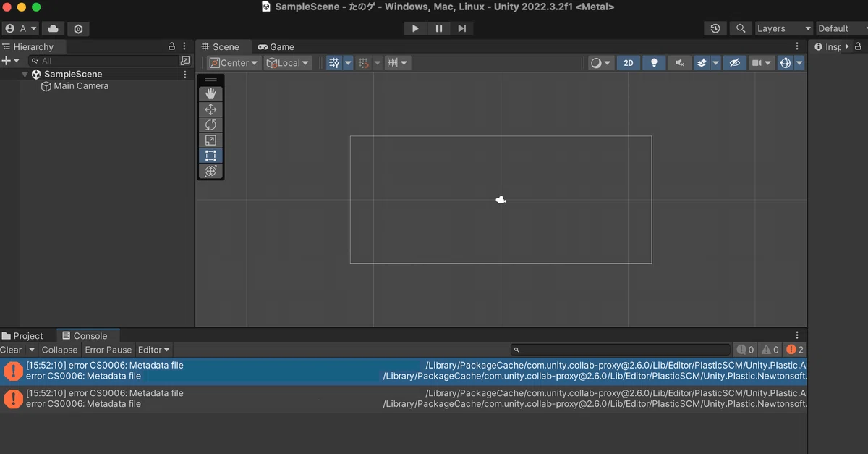This screenshot has width=868, height=454.
Task: Toggle Error Pause in Console
Action: pyautogui.click(x=109, y=350)
